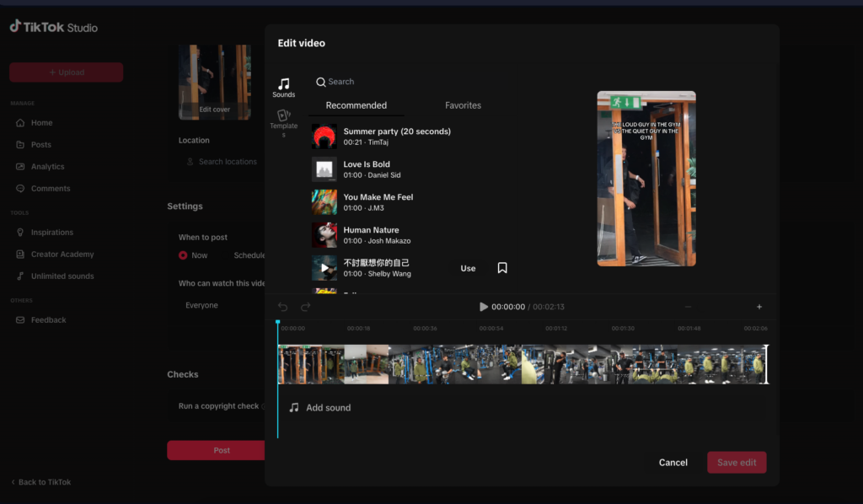Click the Summer party album art
The width and height of the screenshot is (863, 504).
(x=324, y=137)
